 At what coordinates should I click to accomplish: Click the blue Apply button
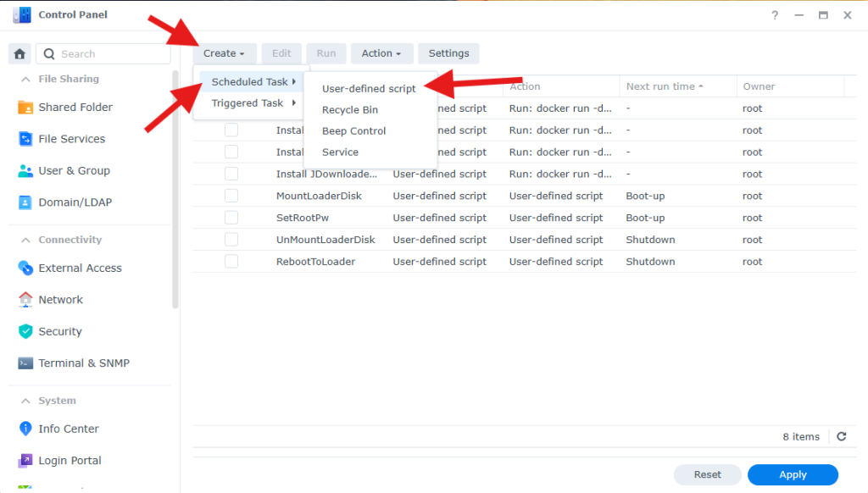(x=793, y=474)
